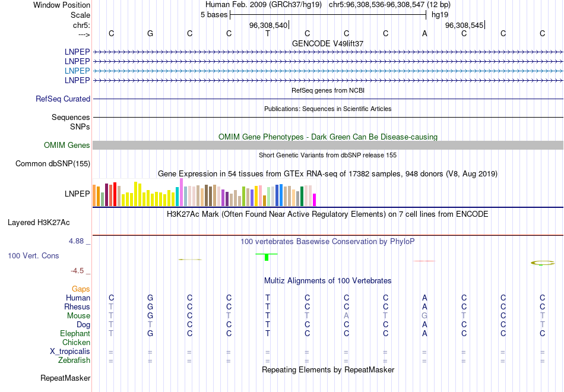
Task: Open Short Genetic Variants from dbSNP title
Action: tap(328, 155)
